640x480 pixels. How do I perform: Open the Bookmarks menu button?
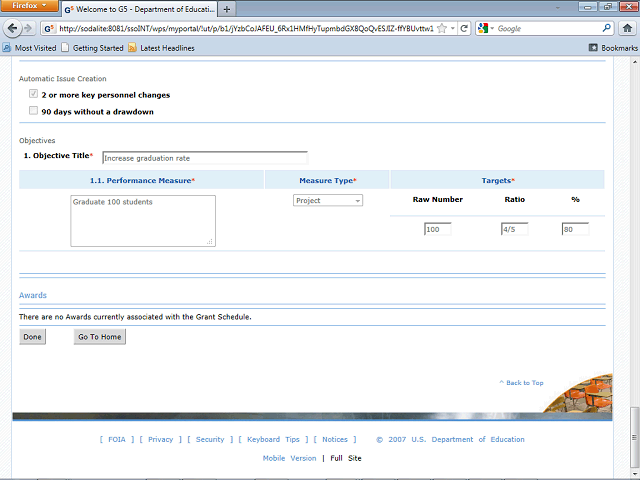point(613,48)
